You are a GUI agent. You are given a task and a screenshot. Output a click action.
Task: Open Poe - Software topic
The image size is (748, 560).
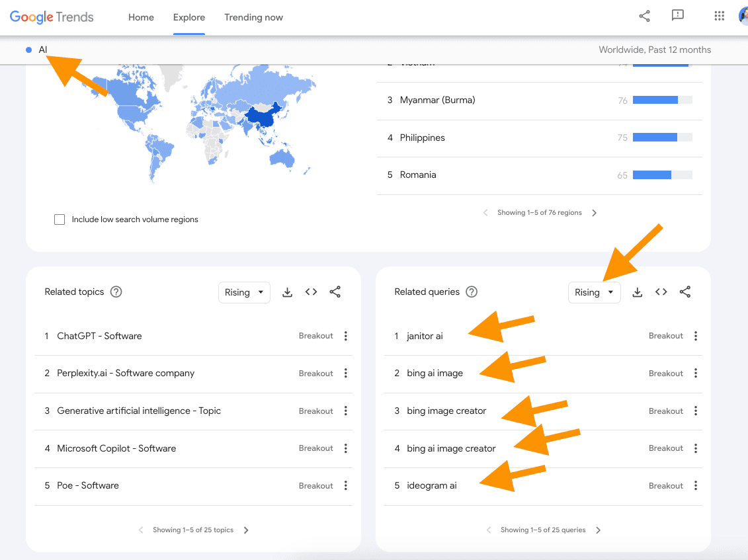click(x=88, y=485)
